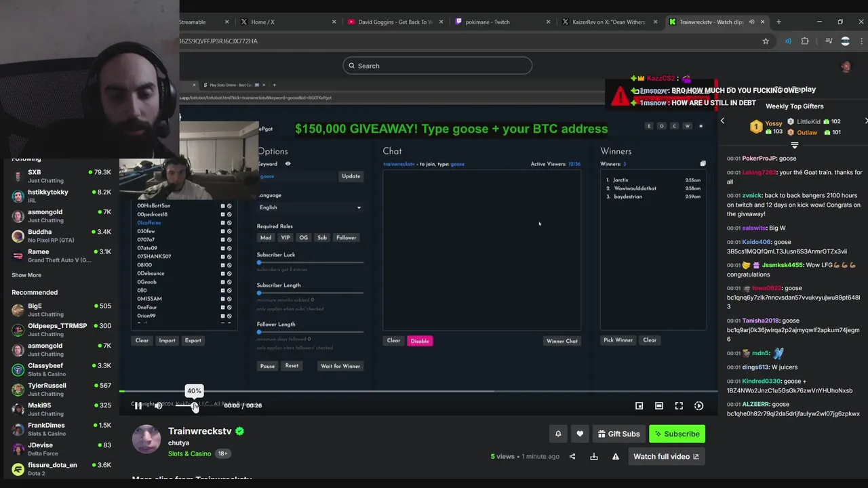
Task: Open the playback settings icon
Action: [699, 405]
